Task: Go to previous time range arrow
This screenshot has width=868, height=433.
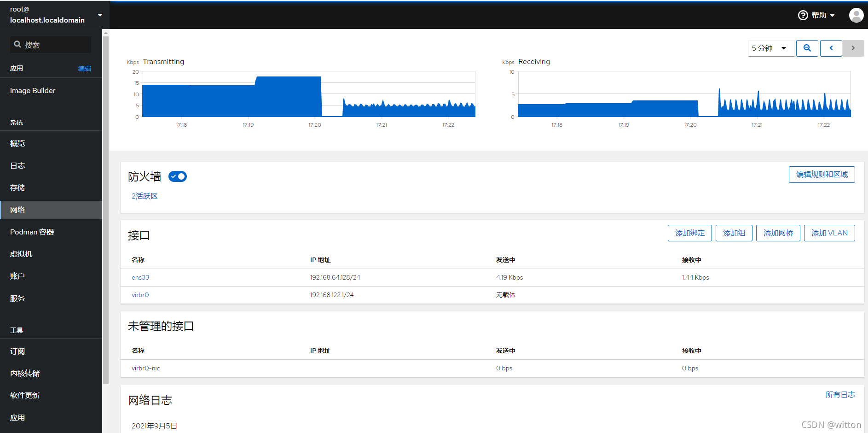Action: click(831, 48)
